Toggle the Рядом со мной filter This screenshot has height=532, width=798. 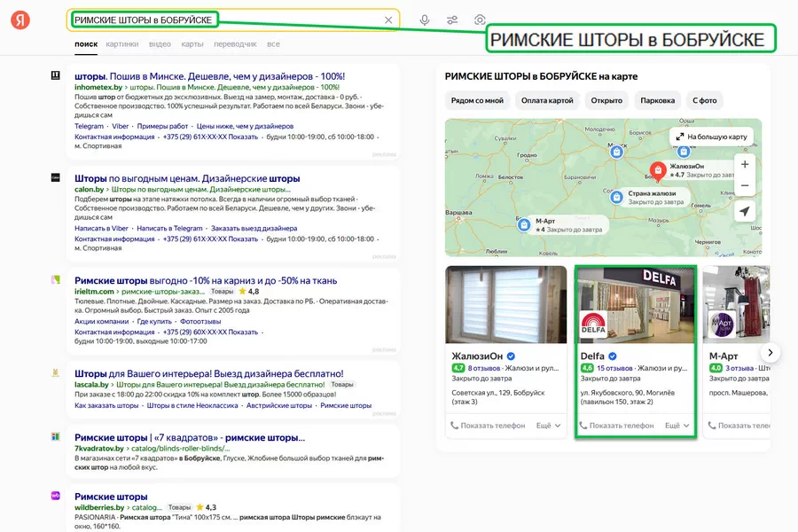(x=477, y=100)
